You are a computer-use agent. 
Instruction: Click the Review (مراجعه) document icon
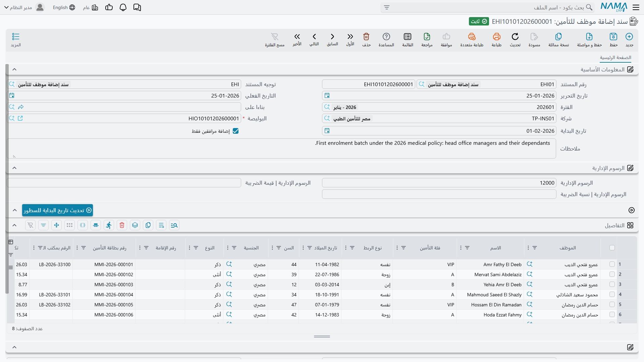(x=427, y=37)
